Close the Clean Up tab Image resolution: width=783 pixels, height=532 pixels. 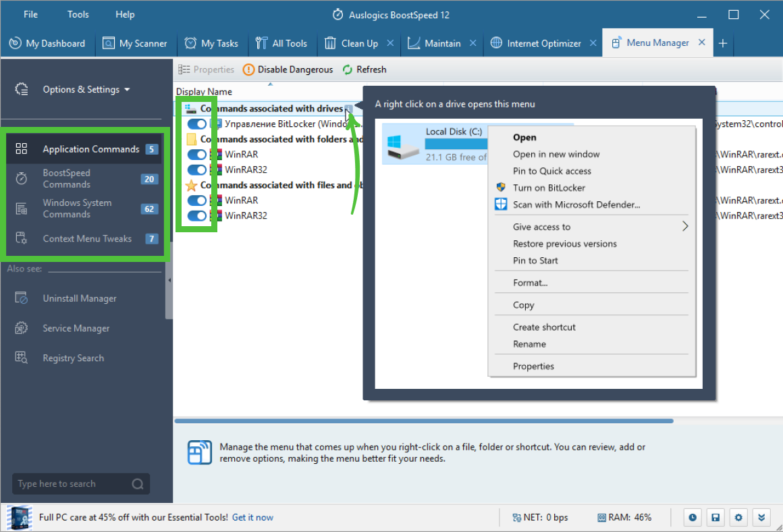(x=391, y=43)
